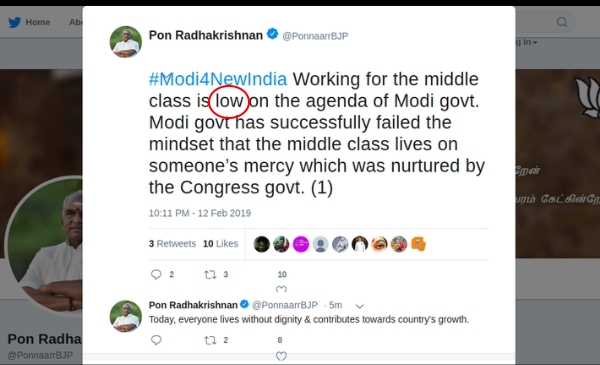600x365 pixels.
Task: Open the 10:11 PM - 12 Feb 2019 timestamp
Action: click(x=200, y=213)
